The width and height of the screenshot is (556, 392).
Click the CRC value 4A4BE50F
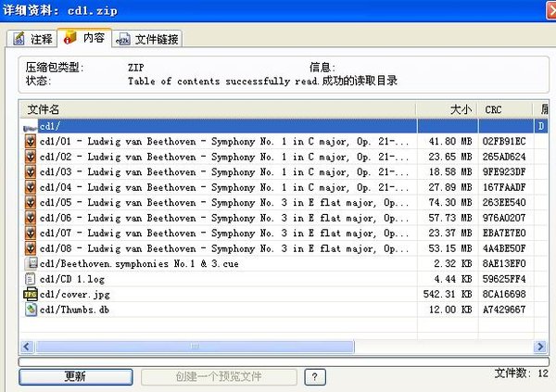click(504, 248)
